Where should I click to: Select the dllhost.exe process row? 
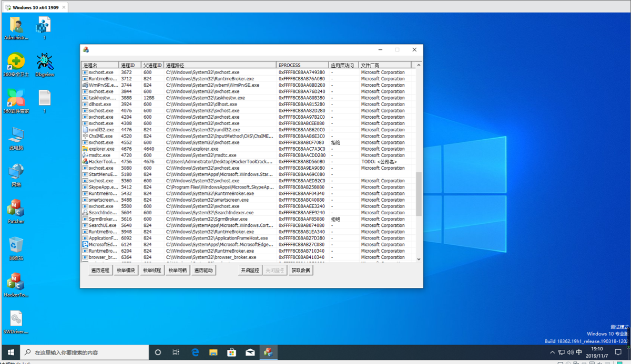(248, 104)
